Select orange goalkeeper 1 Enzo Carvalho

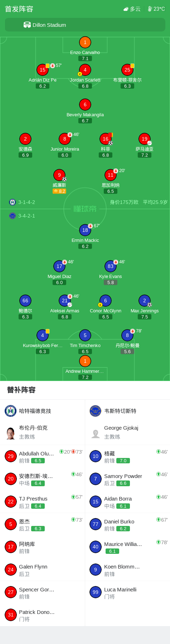click(x=85, y=42)
